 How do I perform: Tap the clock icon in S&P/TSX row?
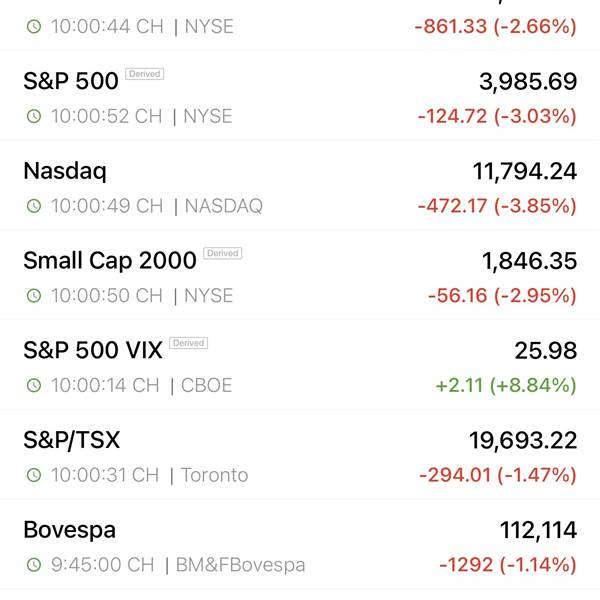coord(34,475)
